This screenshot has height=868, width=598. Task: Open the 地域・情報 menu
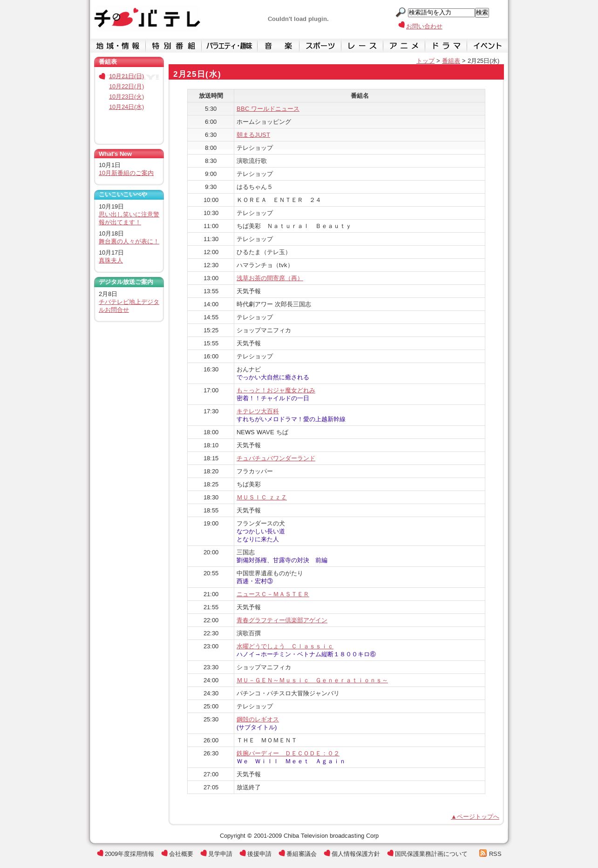point(118,46)
